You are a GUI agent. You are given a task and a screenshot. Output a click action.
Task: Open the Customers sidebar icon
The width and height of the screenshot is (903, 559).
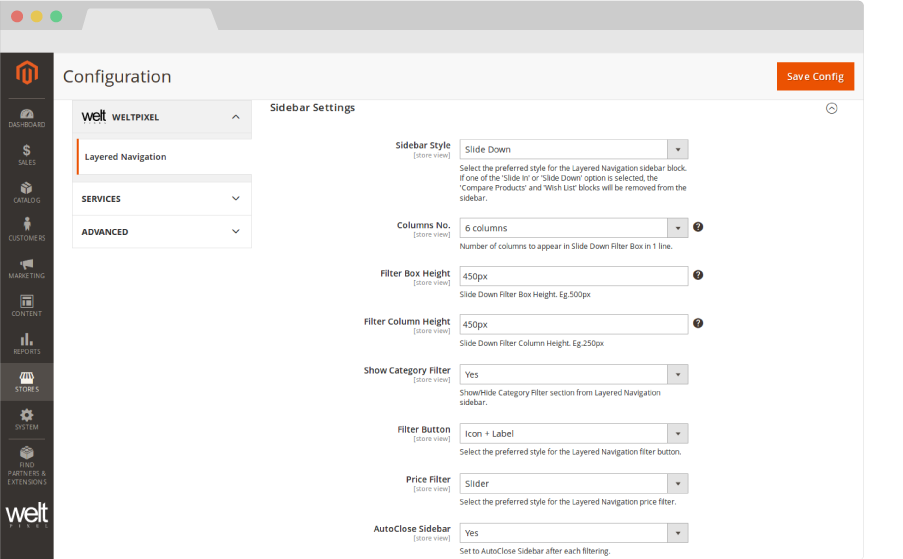pos(27,229)
